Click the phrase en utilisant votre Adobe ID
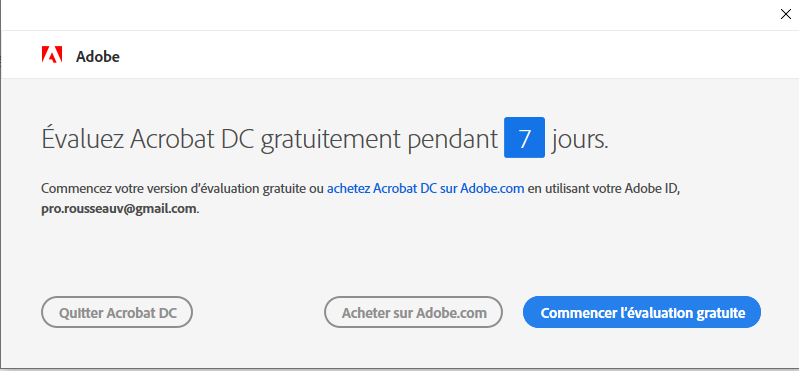Image resolution: width=799 pixels, height=371 pixels. (x=604, y=189)
